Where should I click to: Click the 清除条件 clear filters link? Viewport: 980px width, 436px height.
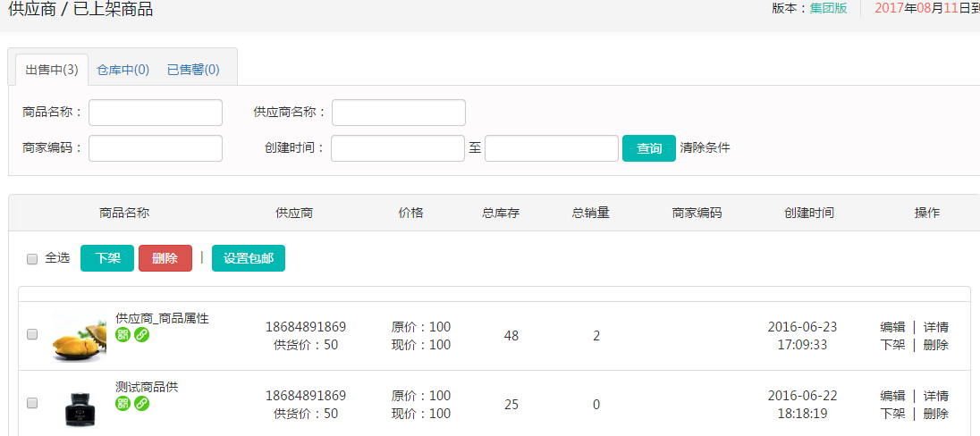click(705, 148)
